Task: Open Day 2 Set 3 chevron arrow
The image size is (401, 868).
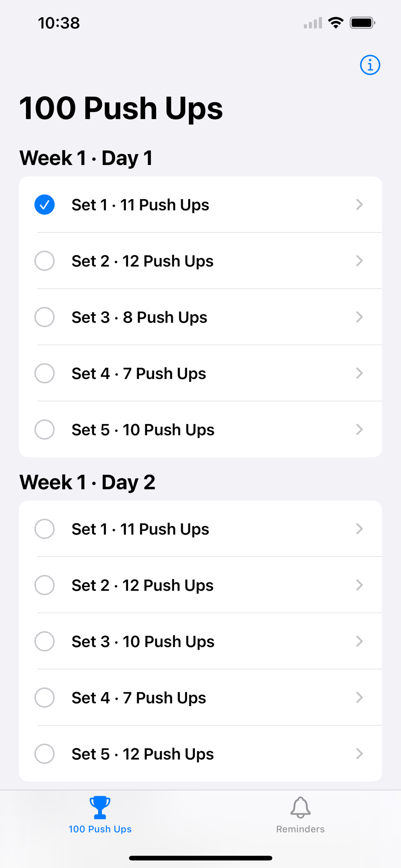Action: pyautogui.click(x=359, y=641)
